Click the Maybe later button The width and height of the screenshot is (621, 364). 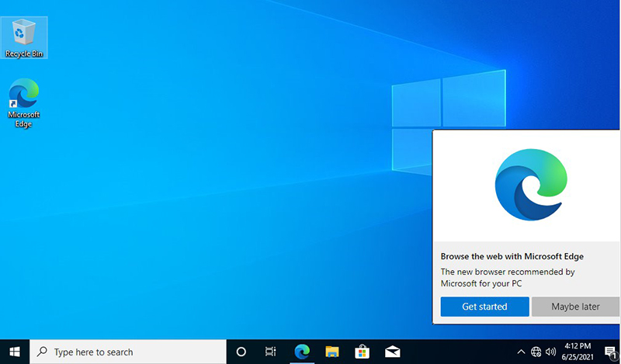[x=575, y=307]
